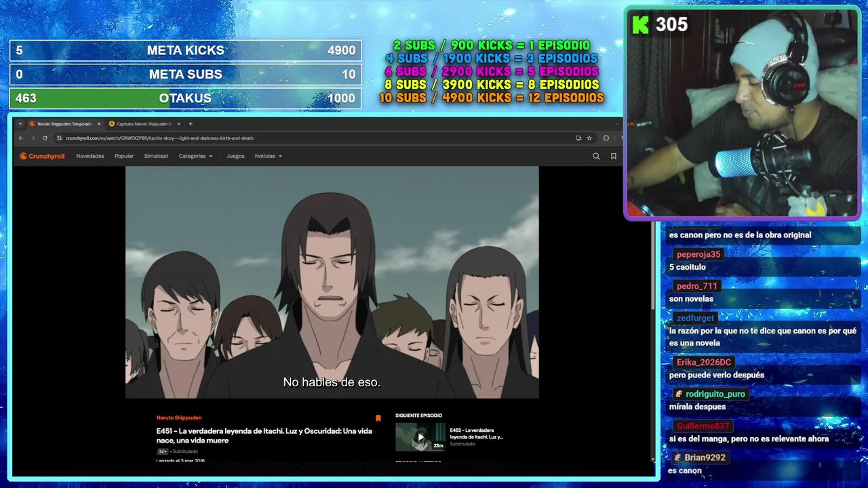Click the Kick logo viewer counter

659,24
